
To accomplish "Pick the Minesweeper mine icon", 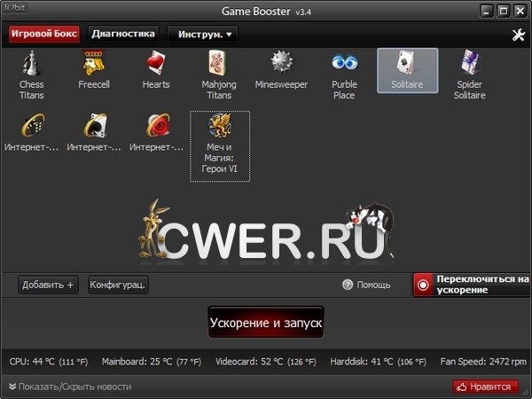I will [x=282, y=62].
